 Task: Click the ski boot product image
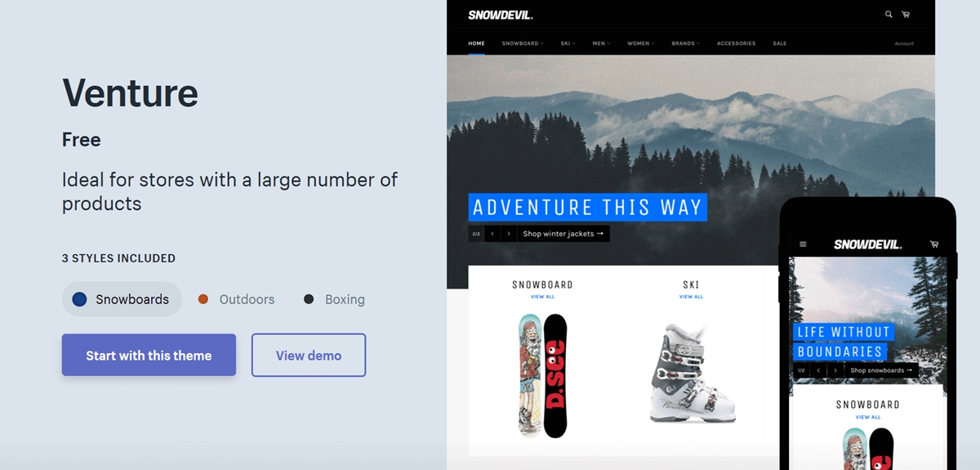click(x=691, y=372)
